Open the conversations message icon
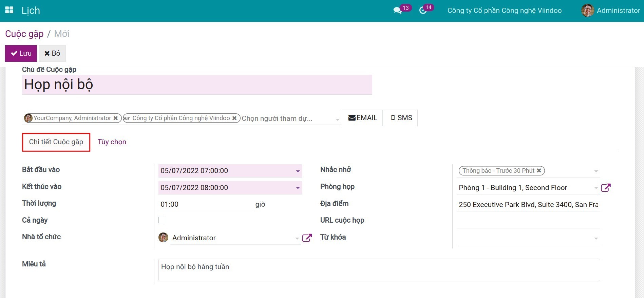The width and height of the screenshot is (644, 298). (397, 11)
